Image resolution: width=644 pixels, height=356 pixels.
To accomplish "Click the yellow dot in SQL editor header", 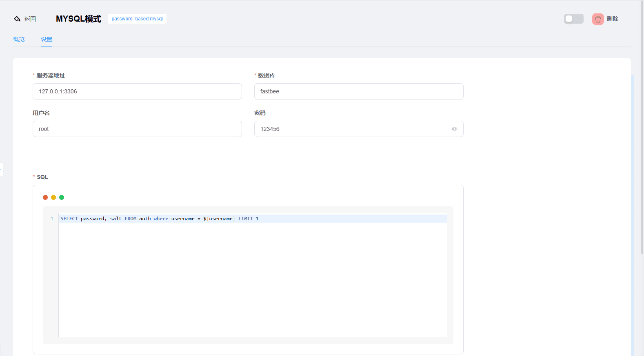I will tap(53, 197).
